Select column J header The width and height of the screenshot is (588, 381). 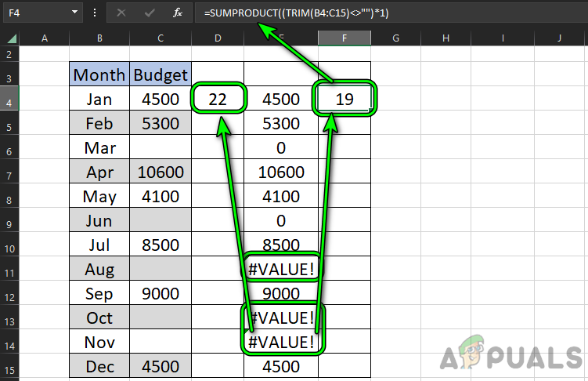coord(559,38)
